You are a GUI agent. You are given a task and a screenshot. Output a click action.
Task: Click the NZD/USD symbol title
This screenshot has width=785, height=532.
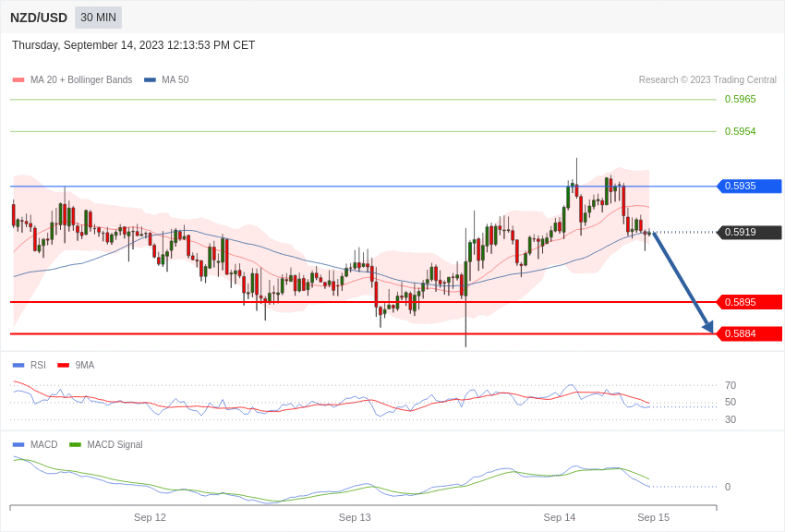(x=39, y=18)
